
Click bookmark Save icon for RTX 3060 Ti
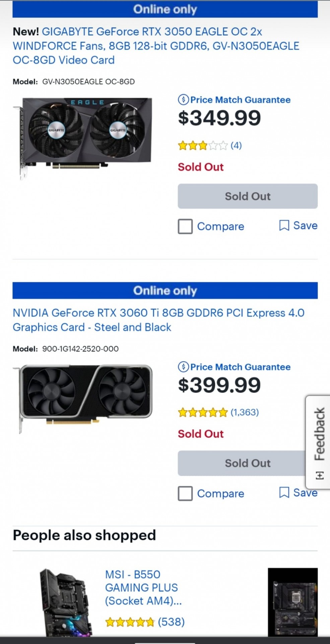[x=284, y=492]
